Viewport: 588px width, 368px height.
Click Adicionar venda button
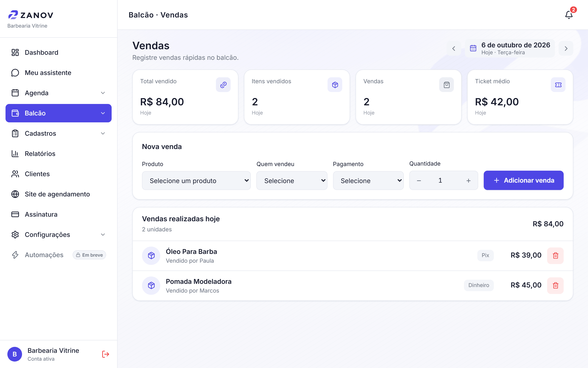point(523,180)
